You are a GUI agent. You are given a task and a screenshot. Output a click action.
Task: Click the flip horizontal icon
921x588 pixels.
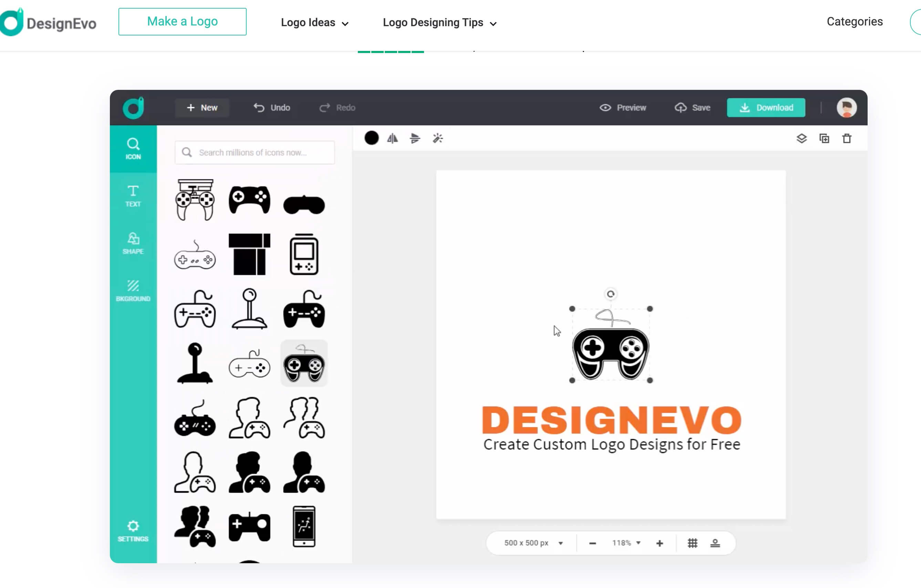[392, 138]
